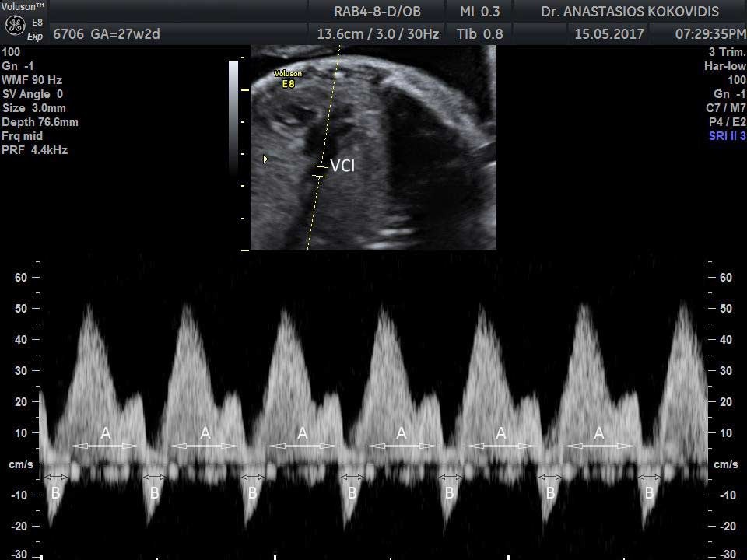747x560 pixels.
Task: Click the "MI 0.3" mechanical index value
Action: click(x=480, y=12)
